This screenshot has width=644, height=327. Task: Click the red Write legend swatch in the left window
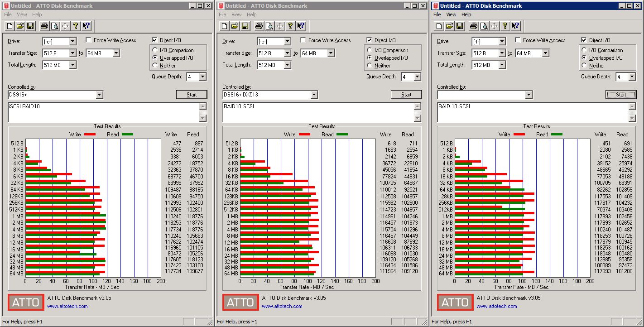pos(90,135)
